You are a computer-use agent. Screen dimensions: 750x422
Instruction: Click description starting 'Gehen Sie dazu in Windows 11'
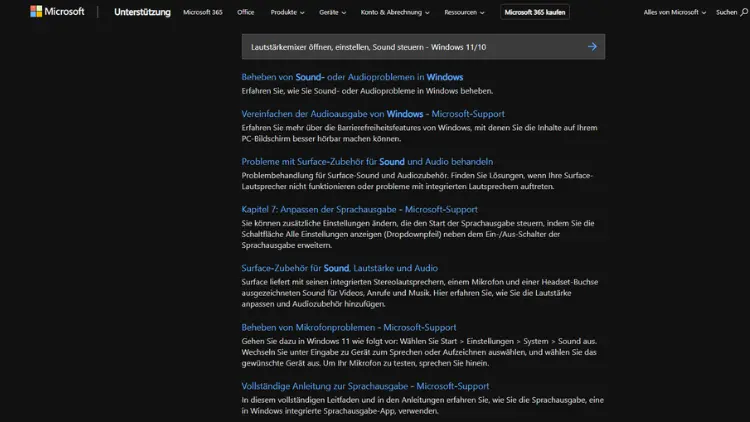point(419,352)
